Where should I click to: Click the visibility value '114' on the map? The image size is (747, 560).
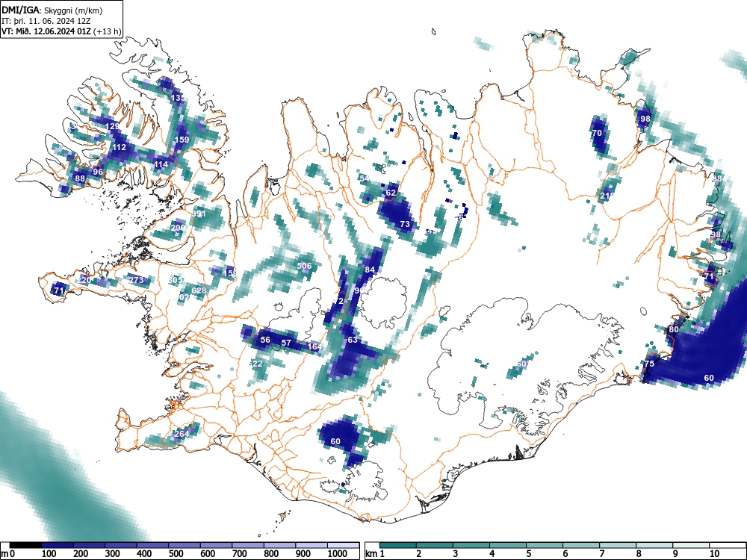click(161, 165)
